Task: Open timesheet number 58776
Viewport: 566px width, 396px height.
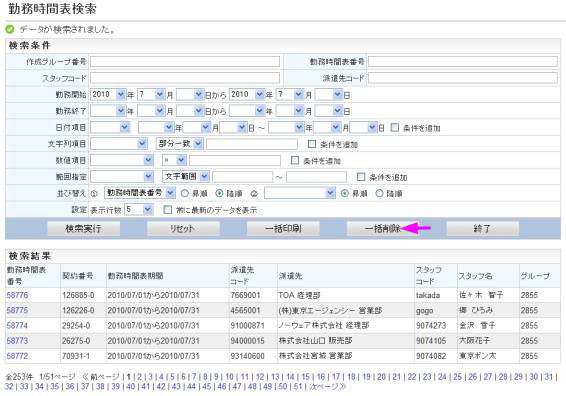Action: tap(17, 295)
